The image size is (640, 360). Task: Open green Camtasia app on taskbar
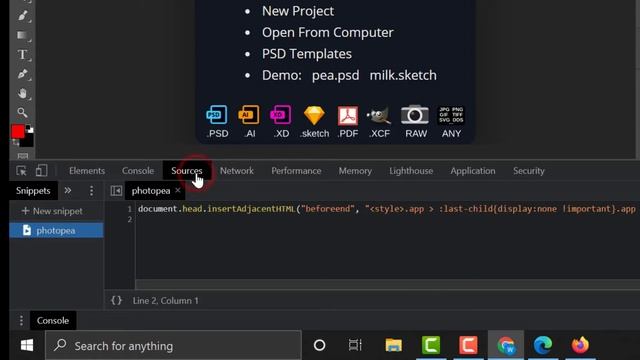click(431, 345)
